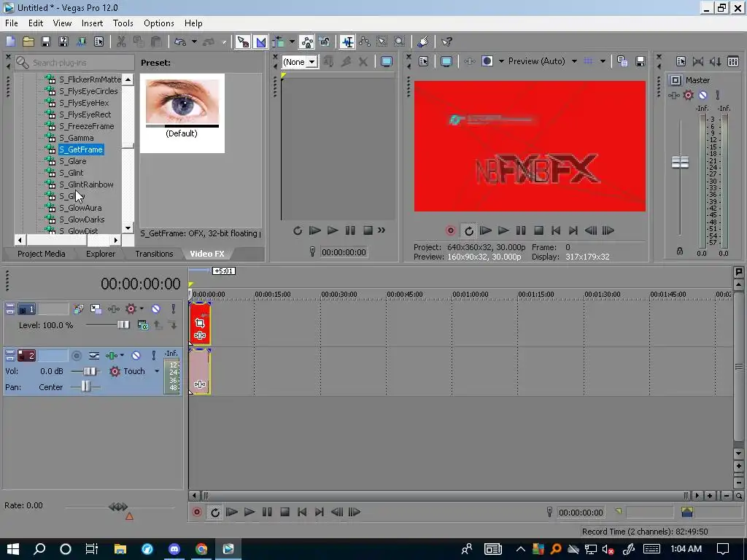The image size is (747, 560).
Task: Open a project with the folder icon
Action: (28, 42)
